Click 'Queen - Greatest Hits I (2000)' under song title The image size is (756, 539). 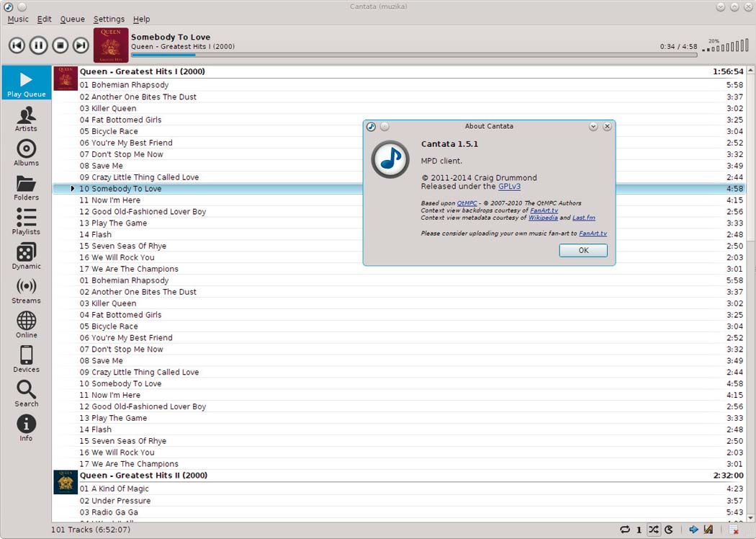point(183,47)
